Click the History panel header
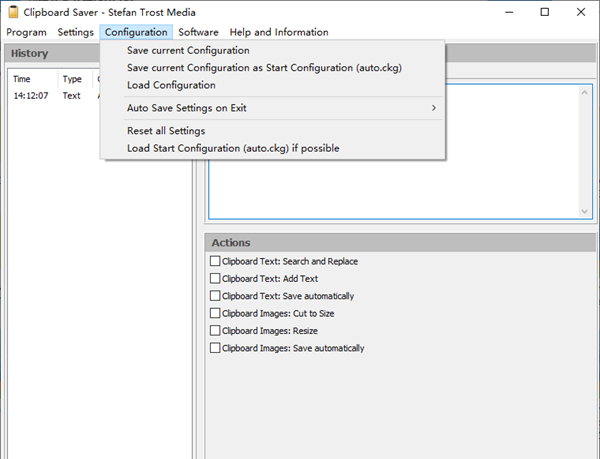This screenshot has width=600, height=459. (52, 53)
